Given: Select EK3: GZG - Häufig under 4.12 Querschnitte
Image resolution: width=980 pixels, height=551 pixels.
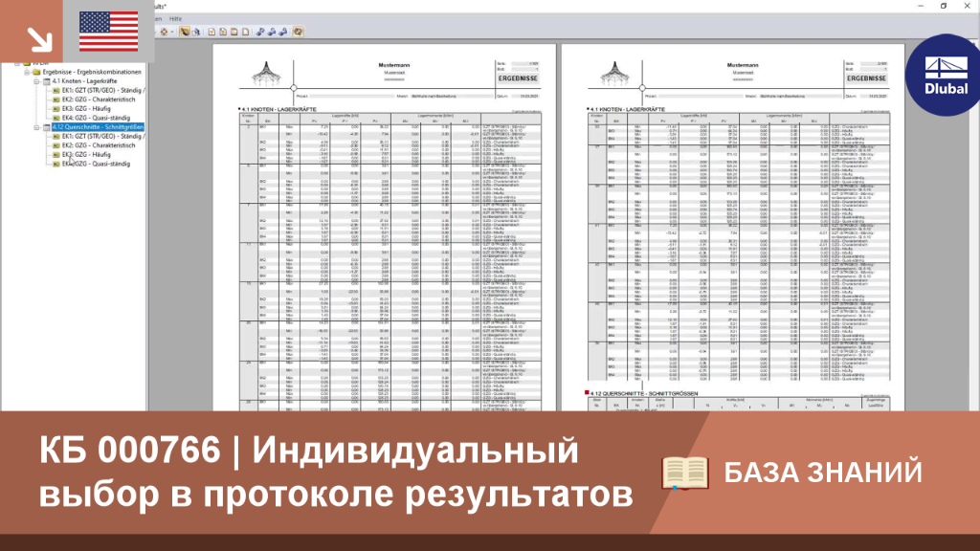Looking at the screenshot, I should pyautogui.click(x=86, y=154).
